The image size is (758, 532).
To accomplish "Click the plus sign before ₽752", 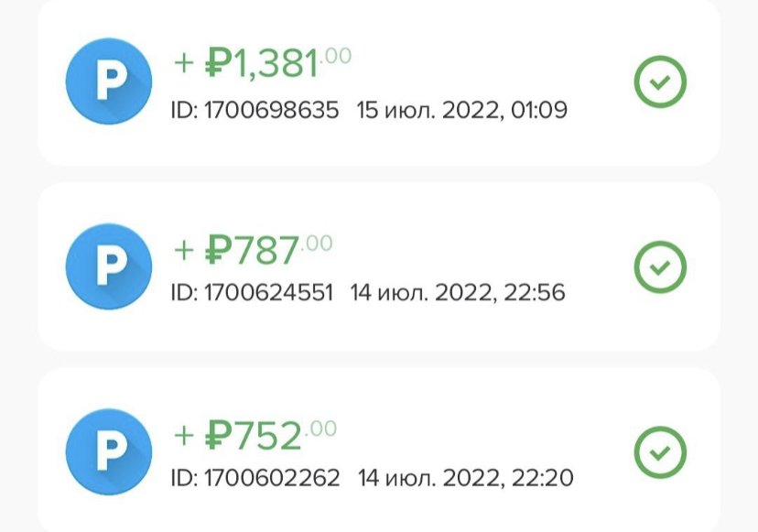I will coord(184,435).
